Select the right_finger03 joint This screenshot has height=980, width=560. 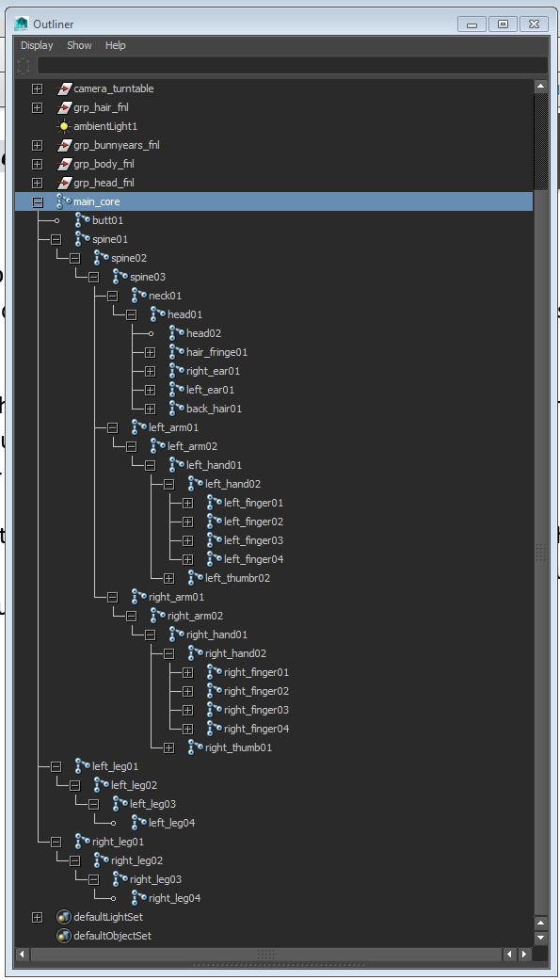pos(256,710)
